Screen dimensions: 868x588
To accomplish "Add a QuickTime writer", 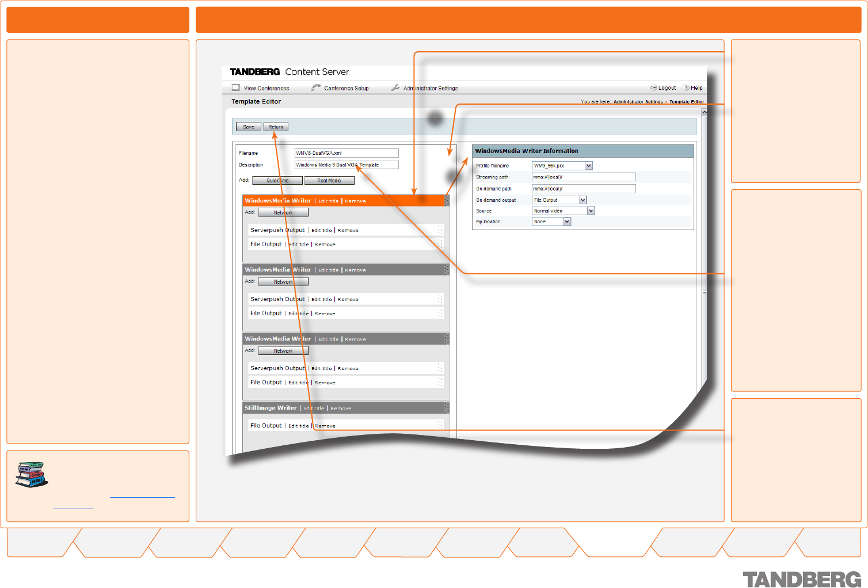I will tap(277, 181).
